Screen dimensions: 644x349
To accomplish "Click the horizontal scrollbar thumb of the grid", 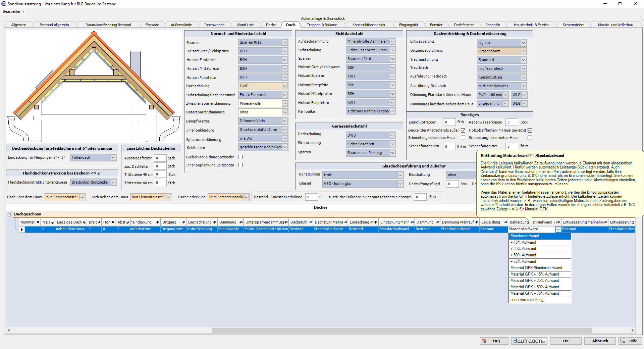I will tap(401, 330).
